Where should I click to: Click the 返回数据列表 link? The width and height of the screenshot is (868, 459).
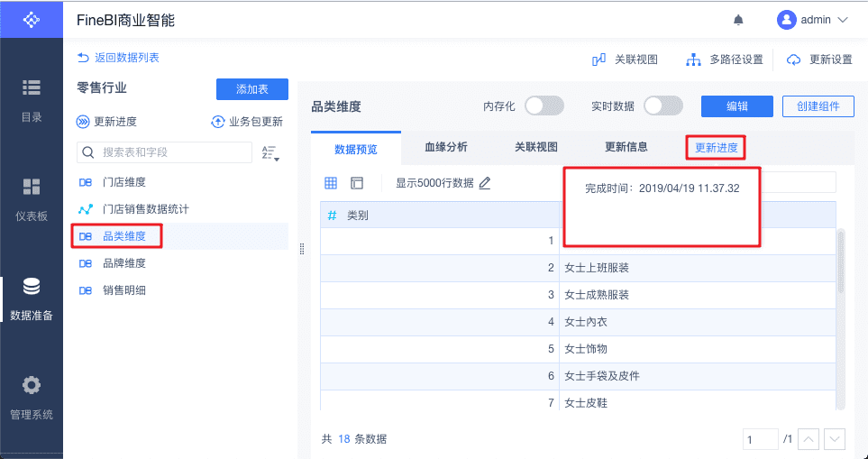point(118,58)
